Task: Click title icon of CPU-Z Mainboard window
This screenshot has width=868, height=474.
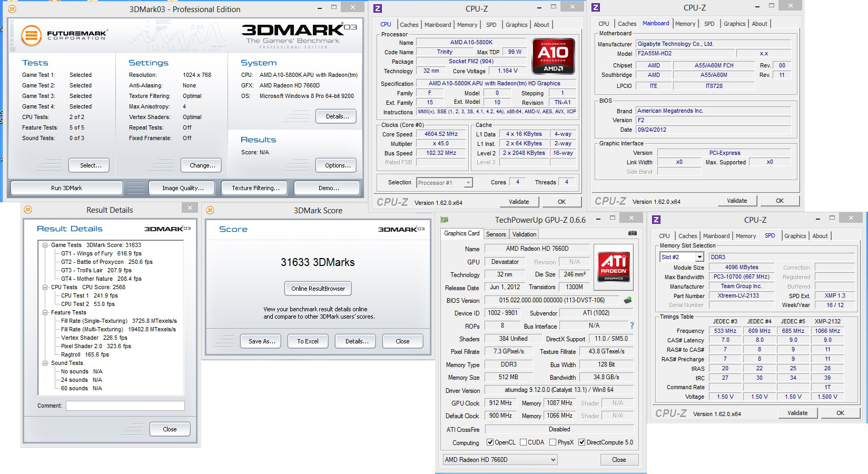Action: point(596,7)
